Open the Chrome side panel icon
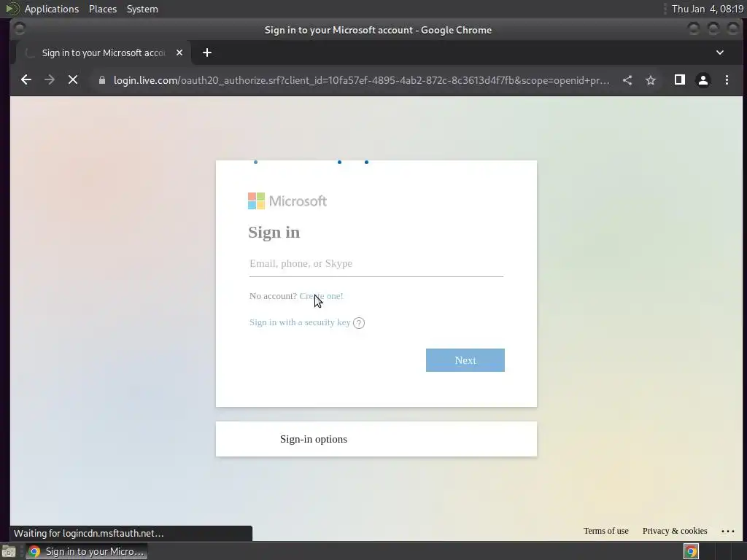This screenshot has width=747, height=560. point(680,80)
